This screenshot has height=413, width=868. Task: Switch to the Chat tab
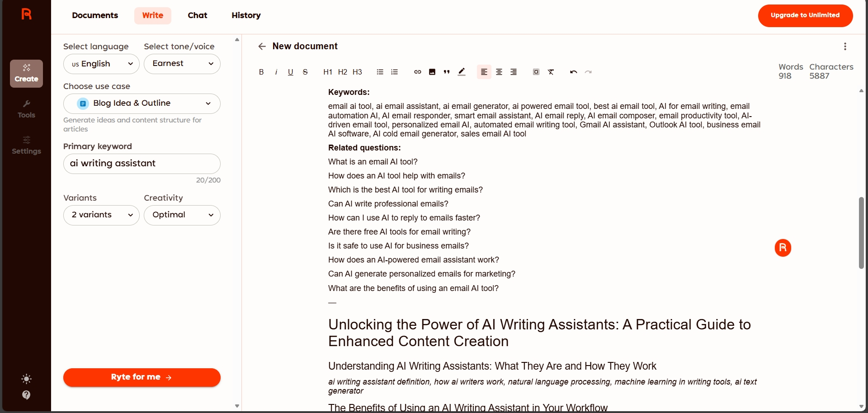click(198, 15)
